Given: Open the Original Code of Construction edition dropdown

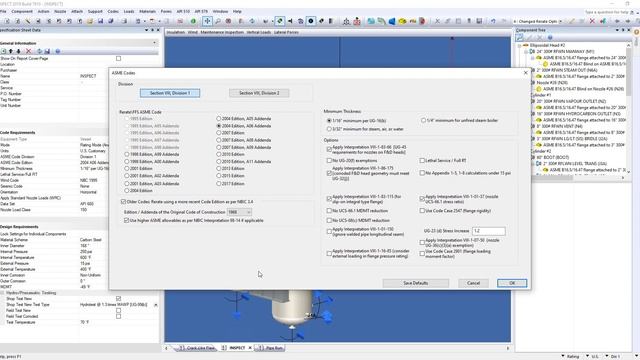Looking at the screenshot, I should [x=239, y=212].
